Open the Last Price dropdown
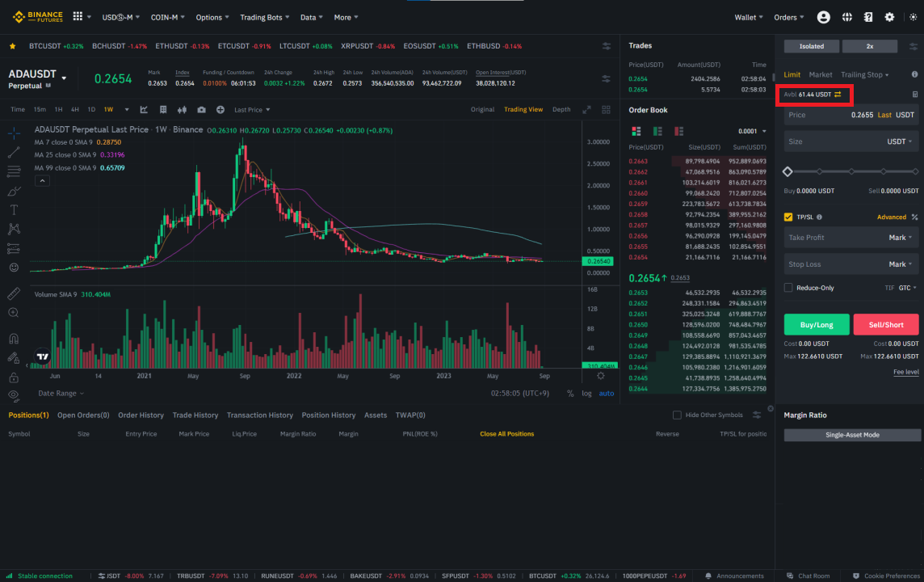The height and width of the screenshot is (582, 924). [x=252, y=110]
